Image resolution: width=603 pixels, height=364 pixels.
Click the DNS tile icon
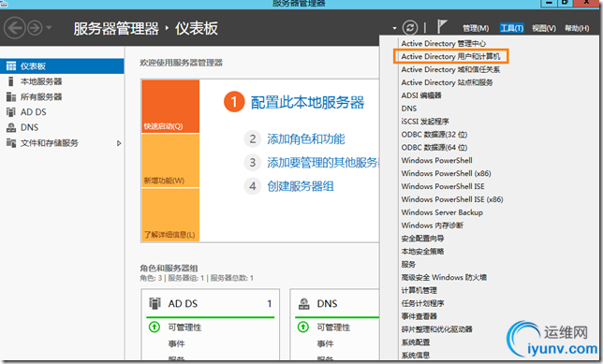[304, 304]
